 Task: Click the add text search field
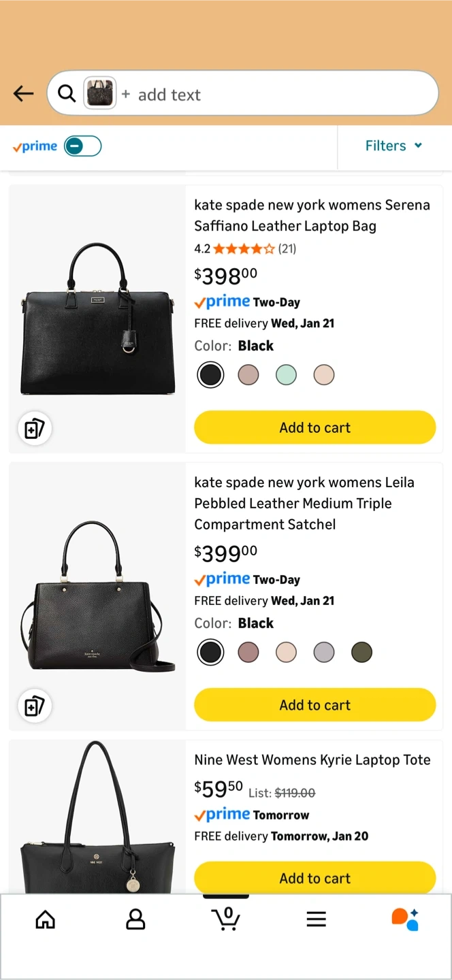[272, 95]
